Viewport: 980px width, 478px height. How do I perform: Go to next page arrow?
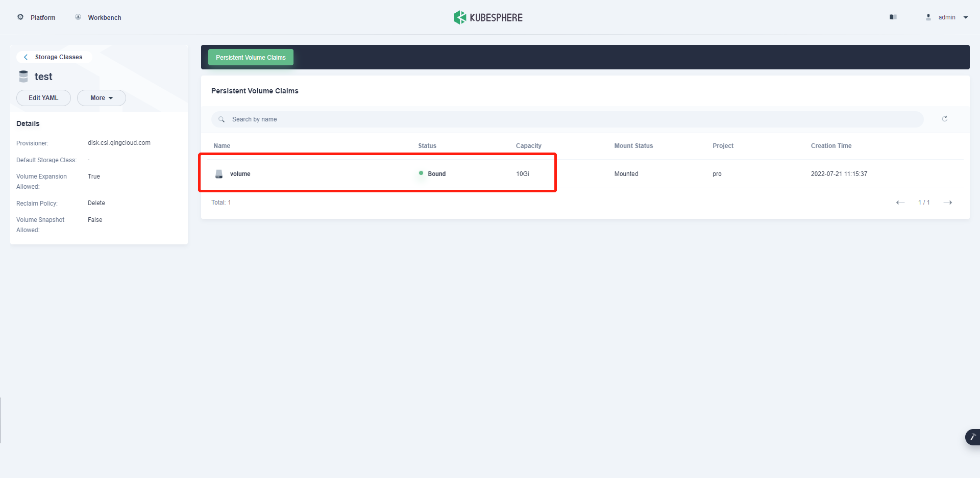(948, 203)
